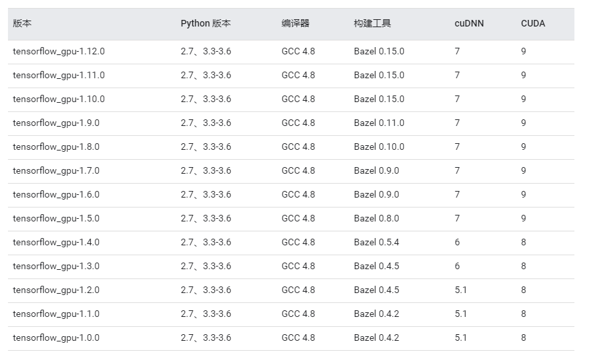Click the cuDNN 5.1 value for tensorflow_gpu-1.2.0
The width and height of the screenshot is (591, 364).
click(460, 290)
